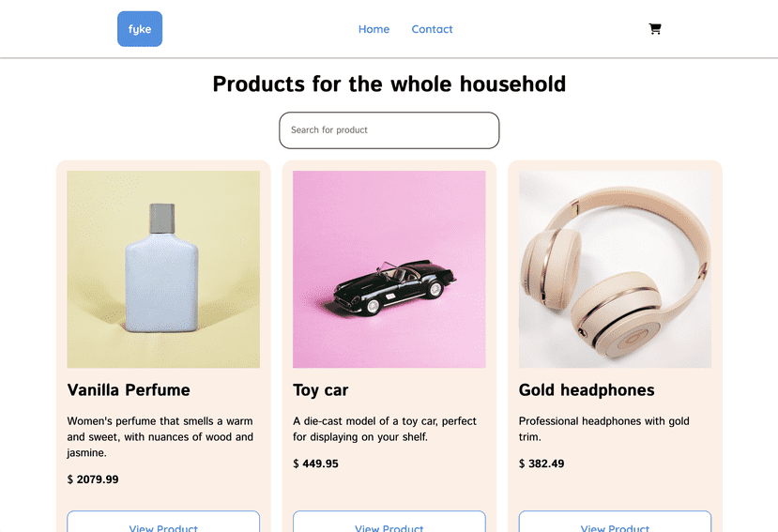Click the $ 382.49 price
The width and height of the screenshot is (778, 532).
coord(542,464)
